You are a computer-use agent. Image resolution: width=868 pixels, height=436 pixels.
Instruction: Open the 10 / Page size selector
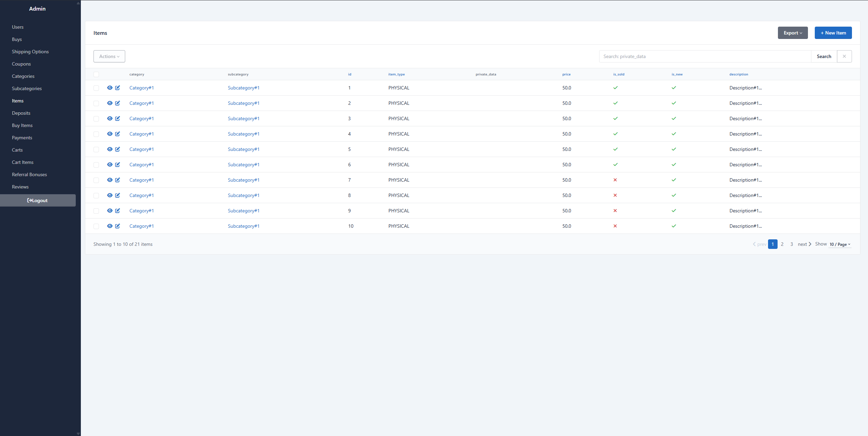click(x=840, y=244)
